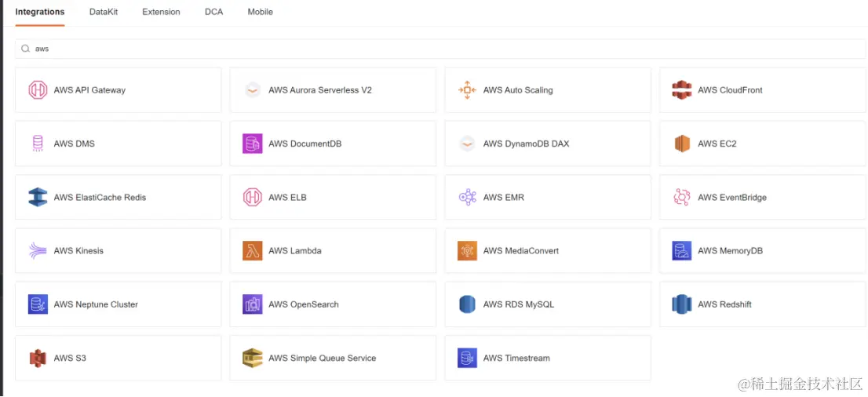The width and height of the screenshot is (868, 397).
Task: Click the AWS Aurora Serverless V2 icon
Action: click(253, 89)
